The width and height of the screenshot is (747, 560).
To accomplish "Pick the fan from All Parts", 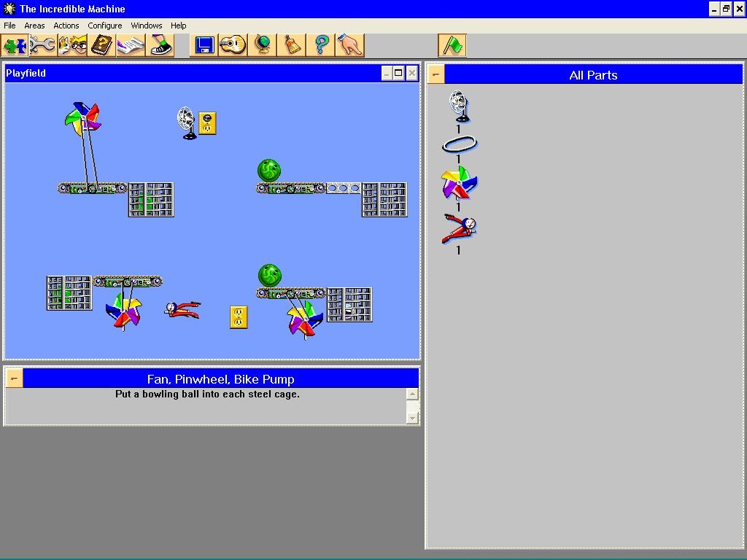I will coord(460,106).
